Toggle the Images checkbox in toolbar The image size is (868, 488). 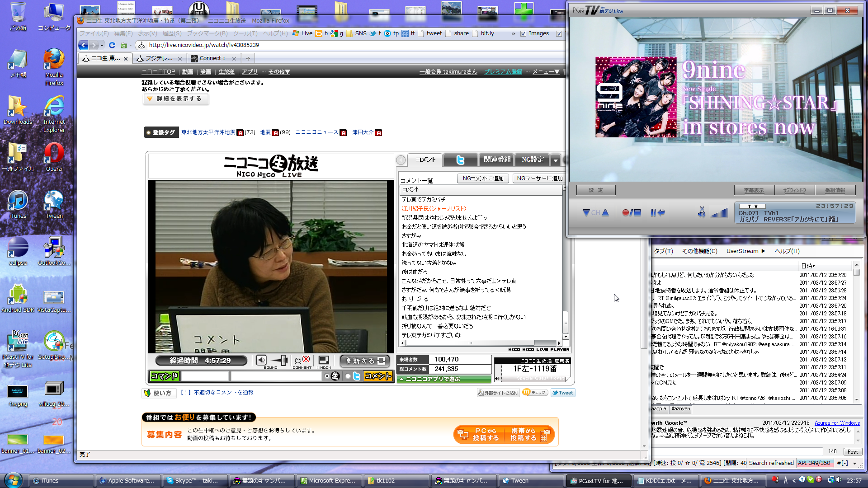point(523,33)
